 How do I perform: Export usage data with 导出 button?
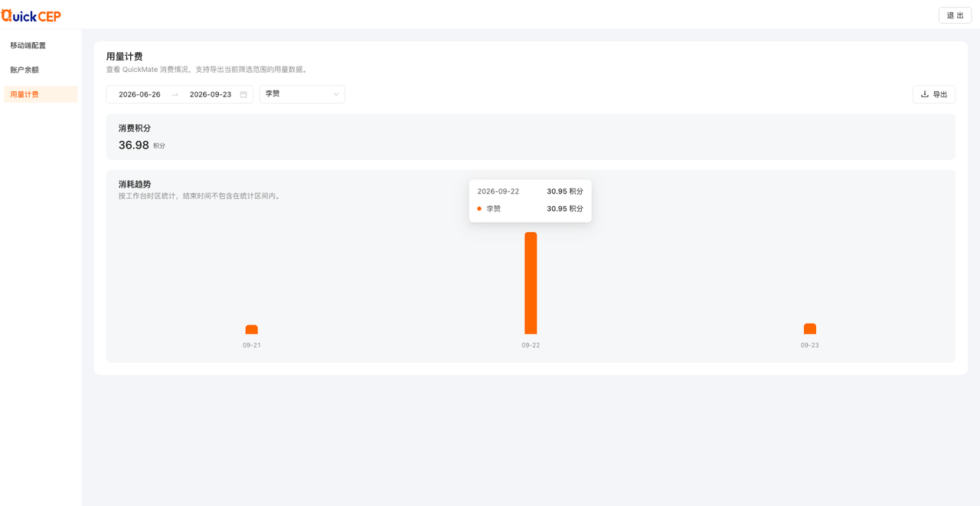click(x=934, y=94)
